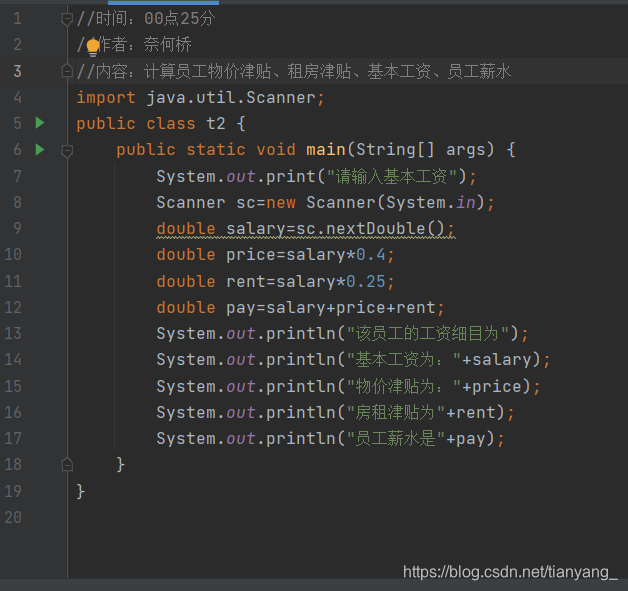628x591 pixels.
Task: Click the empty line 20 in editor
Action: [348, 517]
